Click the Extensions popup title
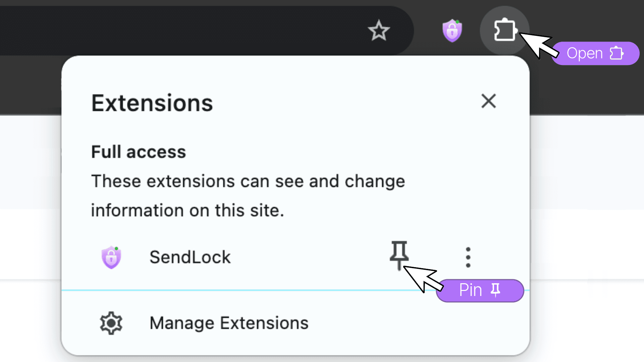Image resolution: width=644 pixels, height=362 pixels. (152, 103)
